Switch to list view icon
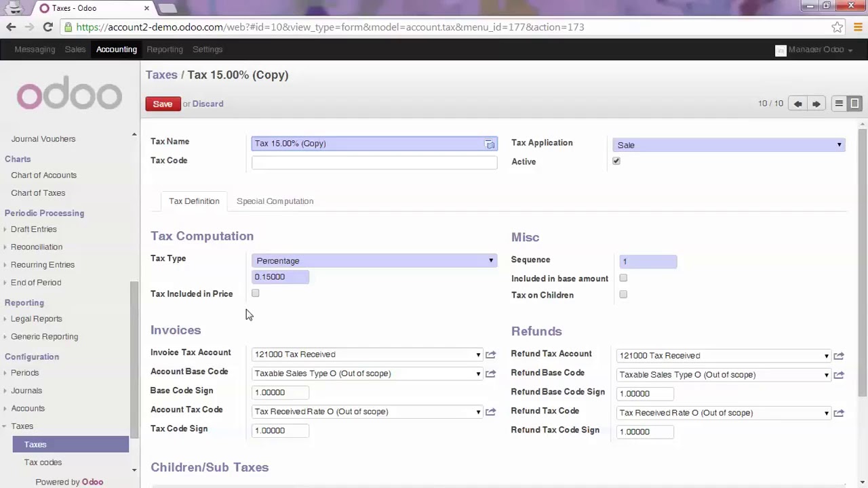868x488 pixels. click(839, 104)
